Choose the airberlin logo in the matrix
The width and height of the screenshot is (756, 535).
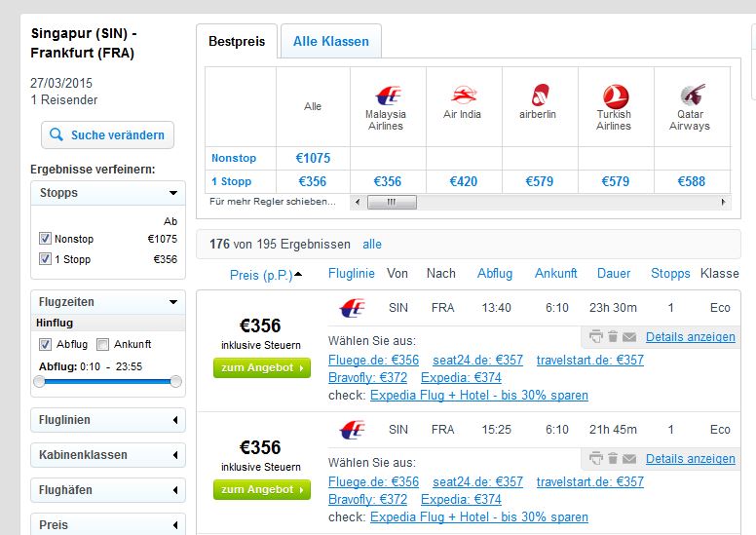tap(540, 95)
